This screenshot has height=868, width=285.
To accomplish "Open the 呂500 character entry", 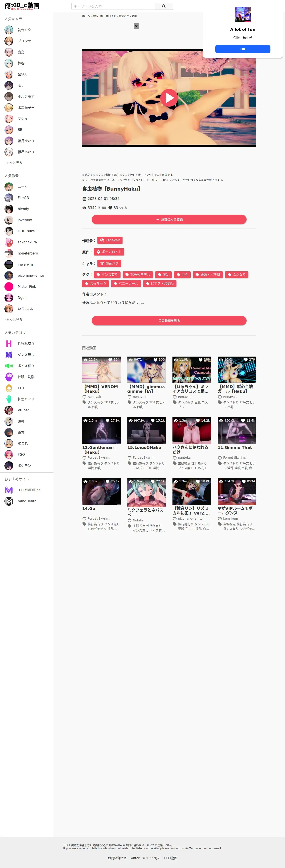I will coord(22,75).
